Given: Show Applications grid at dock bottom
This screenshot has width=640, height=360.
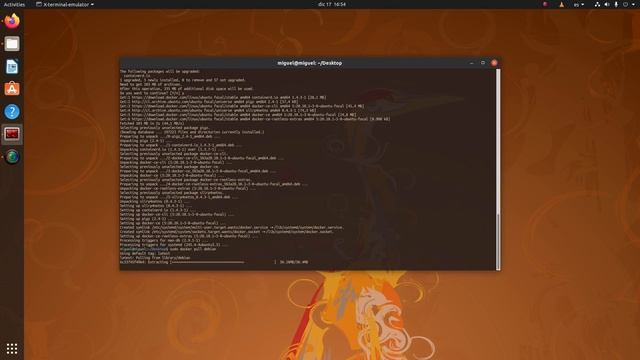Looking at the screenshot, I should tap(12, 349).
